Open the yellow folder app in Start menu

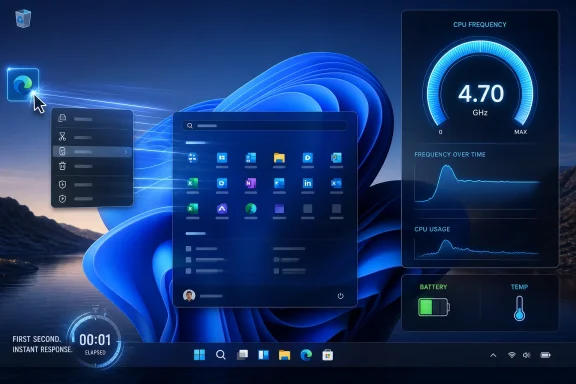click(279, 158)
